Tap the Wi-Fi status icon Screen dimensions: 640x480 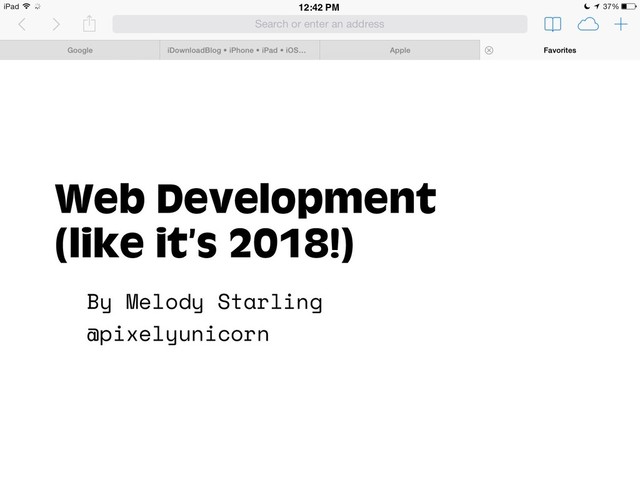click(x=27, y=6)
